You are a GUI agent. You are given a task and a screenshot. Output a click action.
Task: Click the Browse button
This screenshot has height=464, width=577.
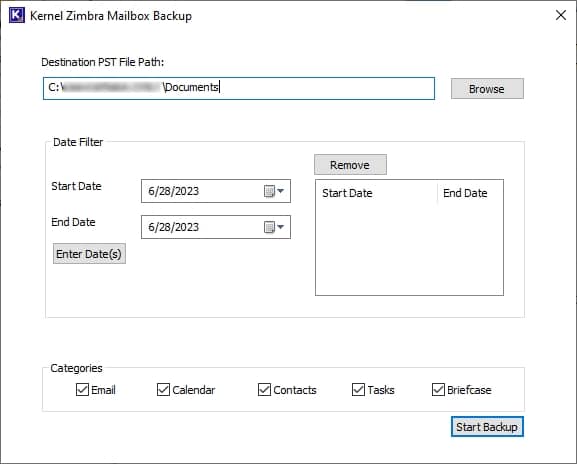(x=487, y=89)
